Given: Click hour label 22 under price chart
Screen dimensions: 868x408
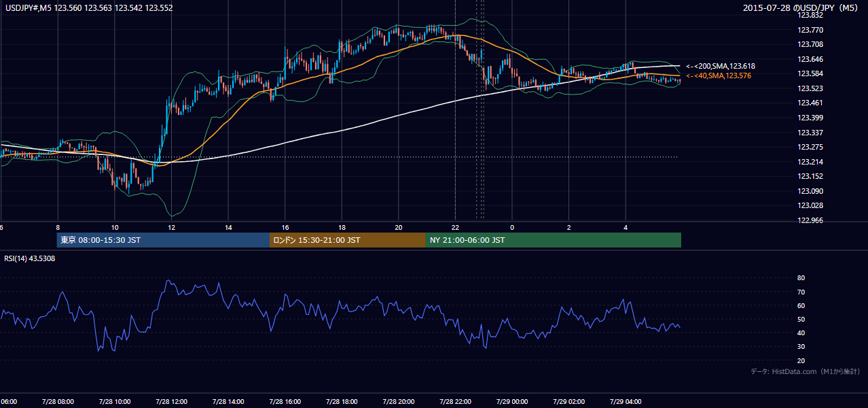Looking at the screenshot, I should (x=455, y=228).
